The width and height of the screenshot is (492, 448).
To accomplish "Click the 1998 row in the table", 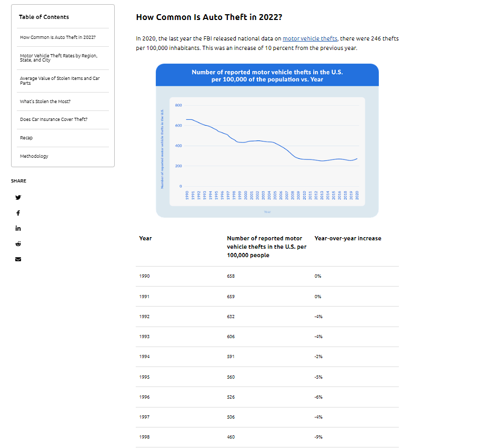I will (267, 437).
